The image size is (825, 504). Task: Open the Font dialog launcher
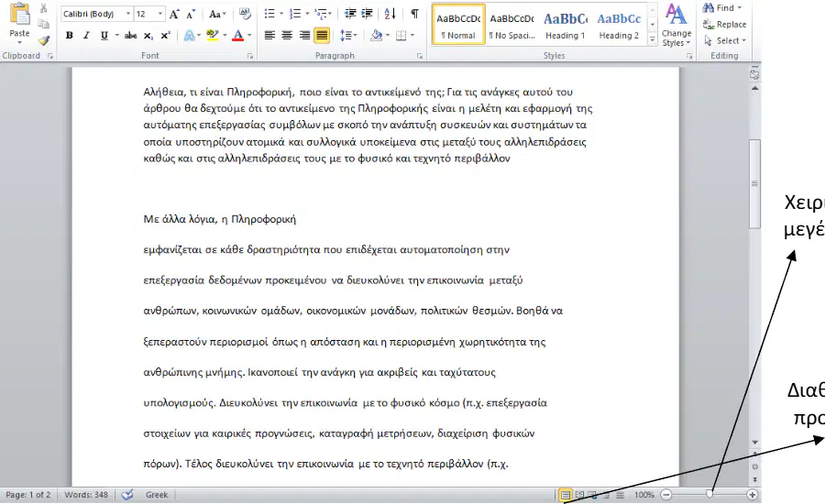tap(250, 56)
